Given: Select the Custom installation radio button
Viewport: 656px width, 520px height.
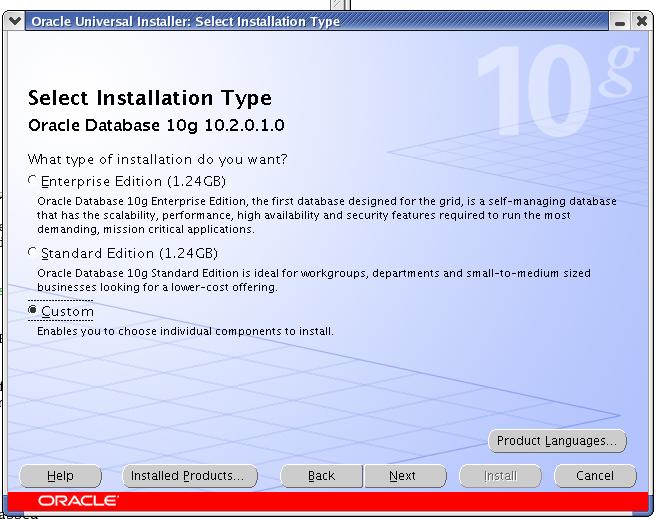Looking at the screenshot, I should (x=33, y=311).
